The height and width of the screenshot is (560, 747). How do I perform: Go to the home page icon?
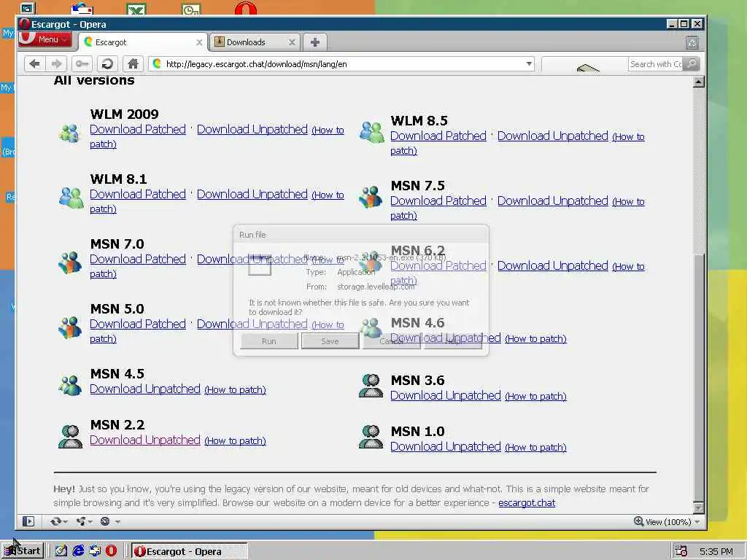(133, 63)
